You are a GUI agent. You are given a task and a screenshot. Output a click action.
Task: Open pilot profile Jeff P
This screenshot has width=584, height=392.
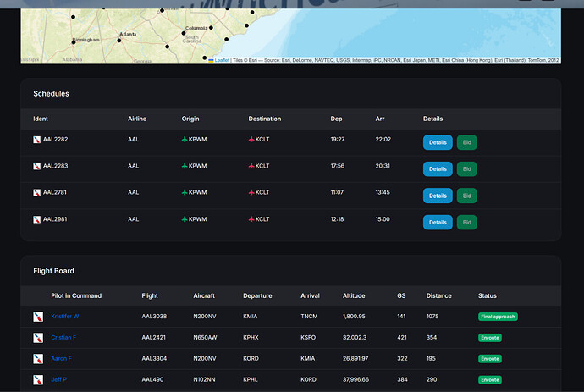pyautogui.click(x=58, y=380)
